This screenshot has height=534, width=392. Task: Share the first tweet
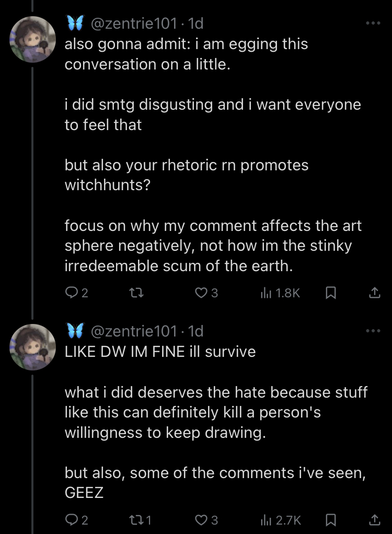(375, 293)
